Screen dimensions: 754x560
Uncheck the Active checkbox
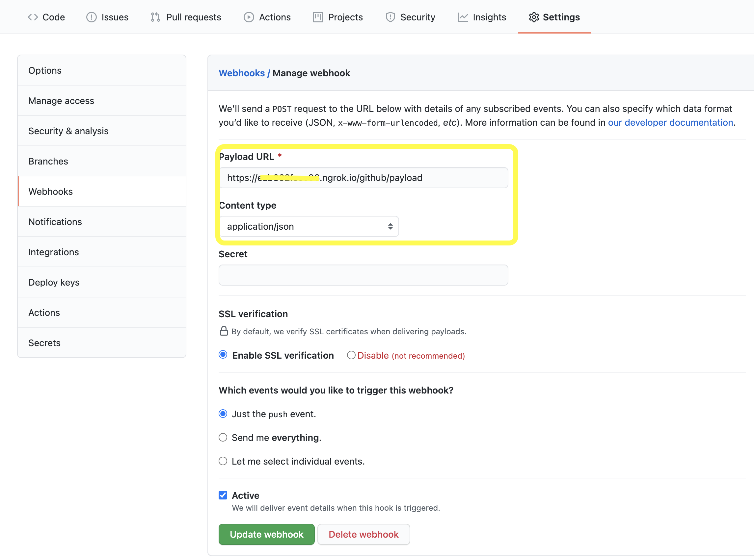[x=223, y=495]
